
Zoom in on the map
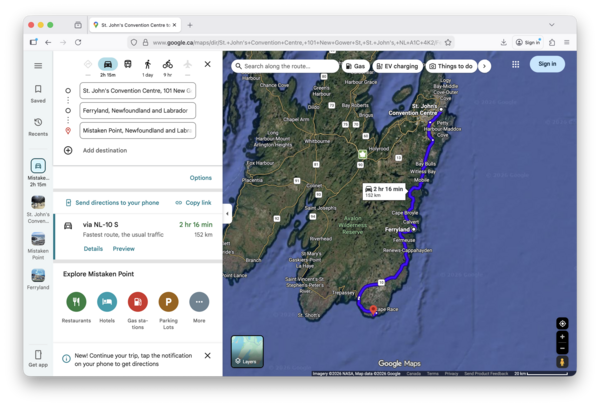[562, 337]
